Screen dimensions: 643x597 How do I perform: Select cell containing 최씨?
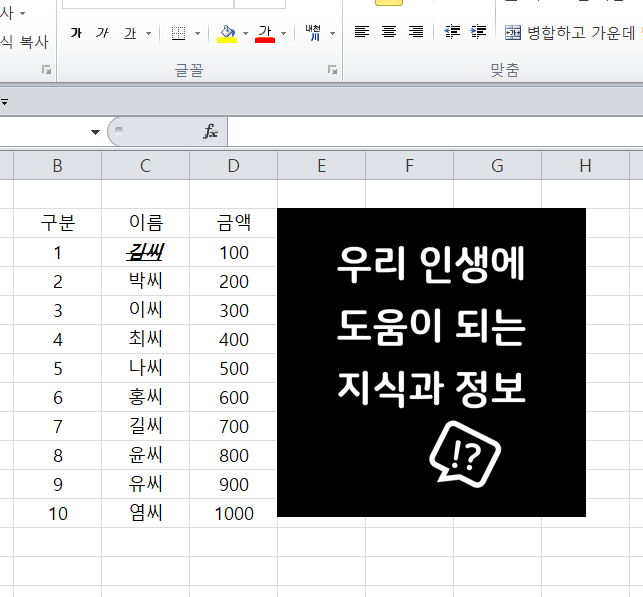146,339
